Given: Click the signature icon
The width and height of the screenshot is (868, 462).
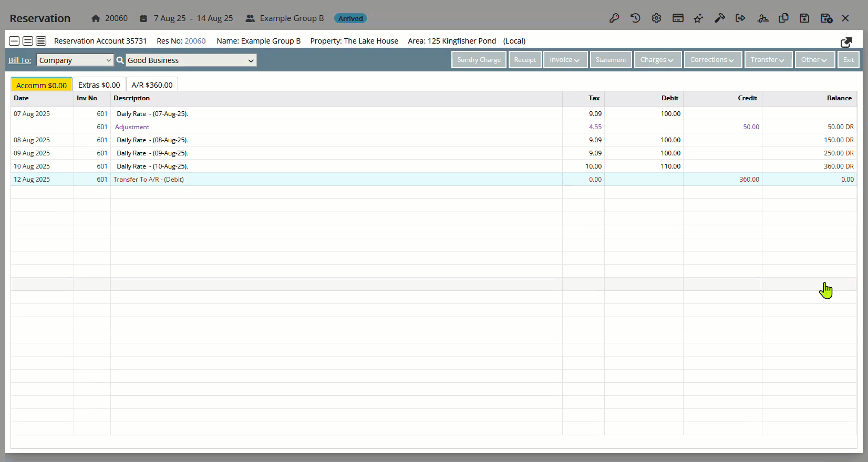Looking at the screenshot, I should (x=763, y=18).
